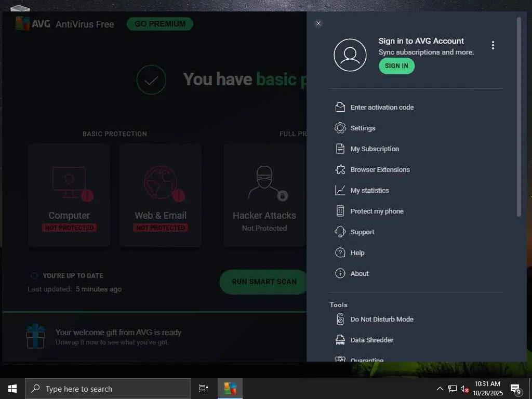Click the NOT PROTECTED label under Web & Email
Image resolution: width=532 pixels, height=399 pixels.
pyautogui.click(x=161, y=228)
